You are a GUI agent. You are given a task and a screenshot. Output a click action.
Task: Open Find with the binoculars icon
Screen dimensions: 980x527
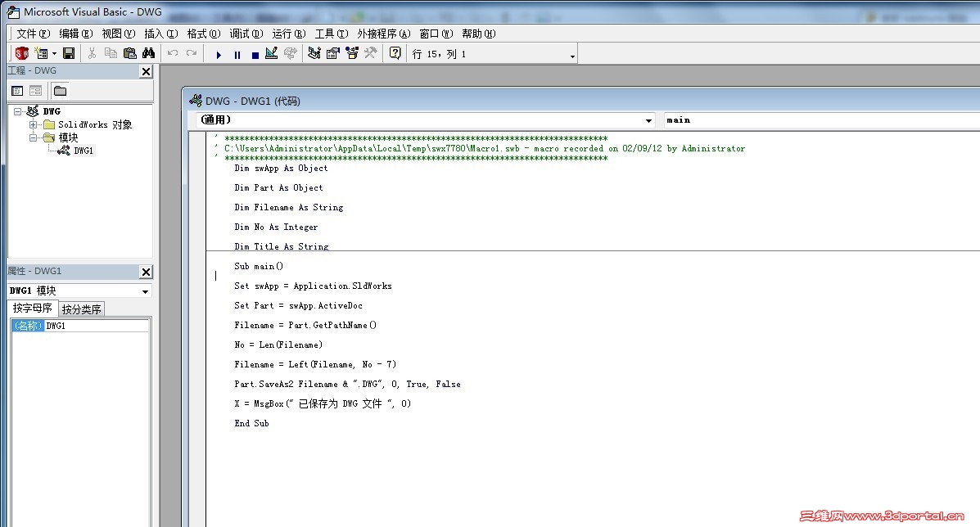pos(149,54)
